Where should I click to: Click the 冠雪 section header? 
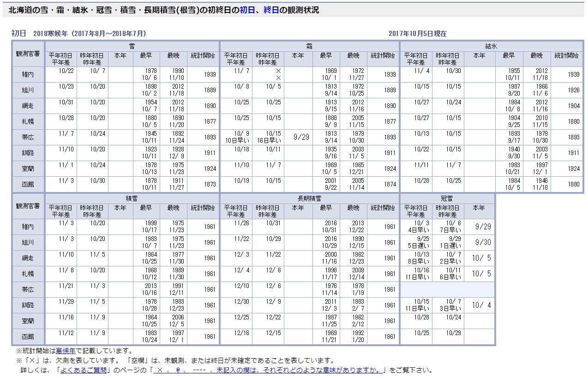coord(447,198)
